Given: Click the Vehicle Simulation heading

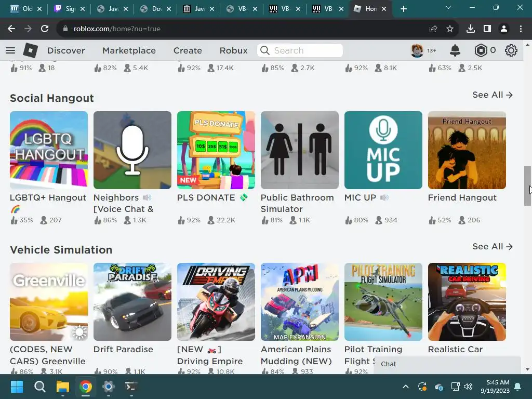Looking at the screenshot, I should coord(61,250).
